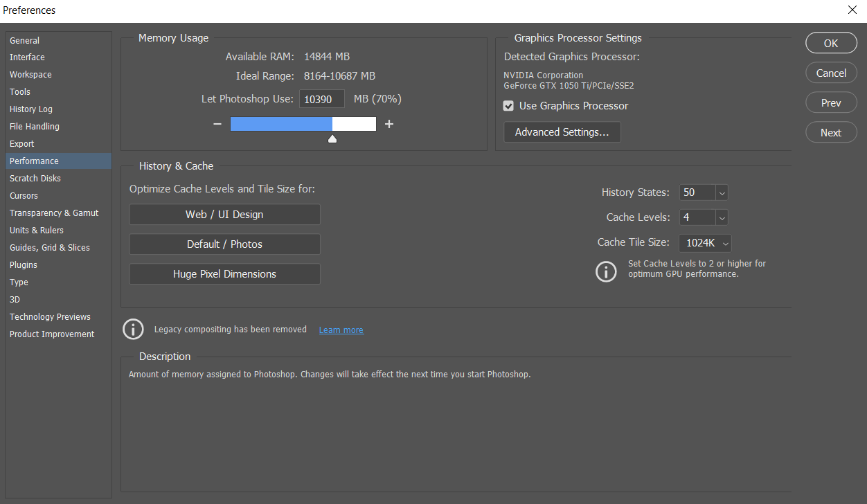Click the info icon next to legacy compositing notice

[x=133, y=330]
